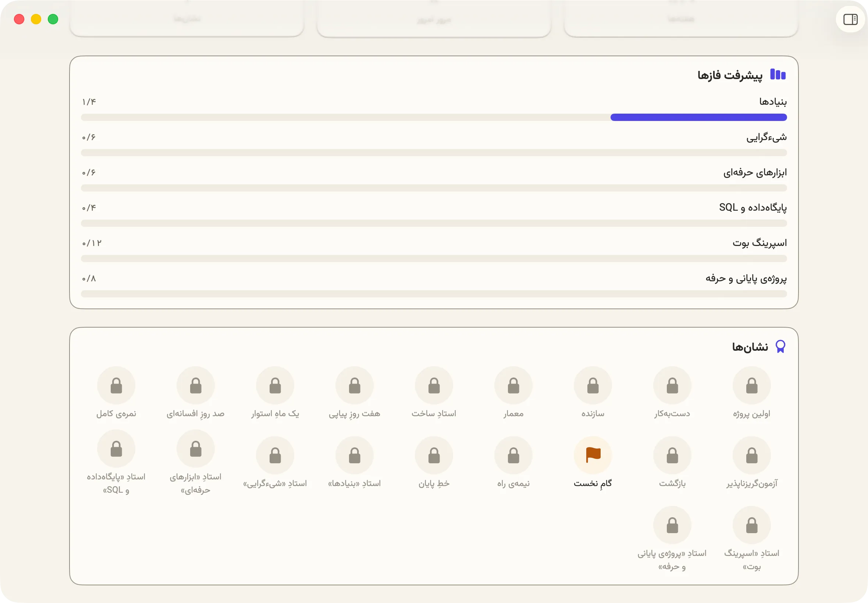868x603 pixels.
Task: Click the ۰/۸ progress count
Action: pos(89,278)
